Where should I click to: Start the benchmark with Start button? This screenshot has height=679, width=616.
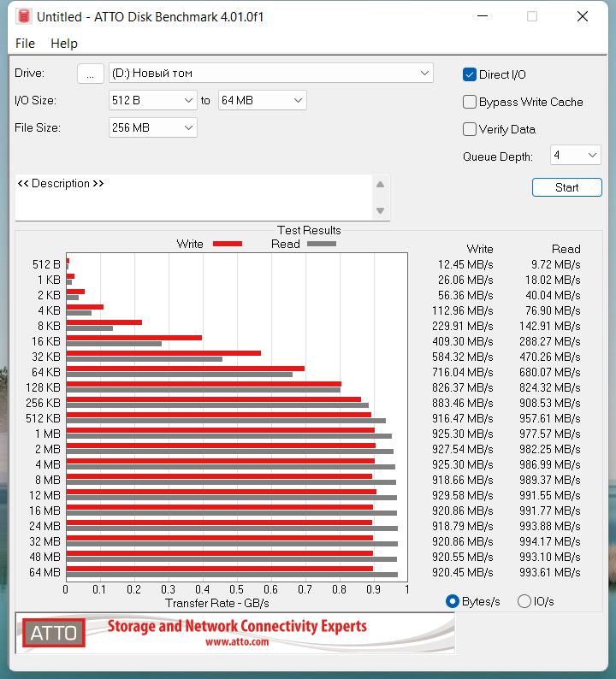567,187
